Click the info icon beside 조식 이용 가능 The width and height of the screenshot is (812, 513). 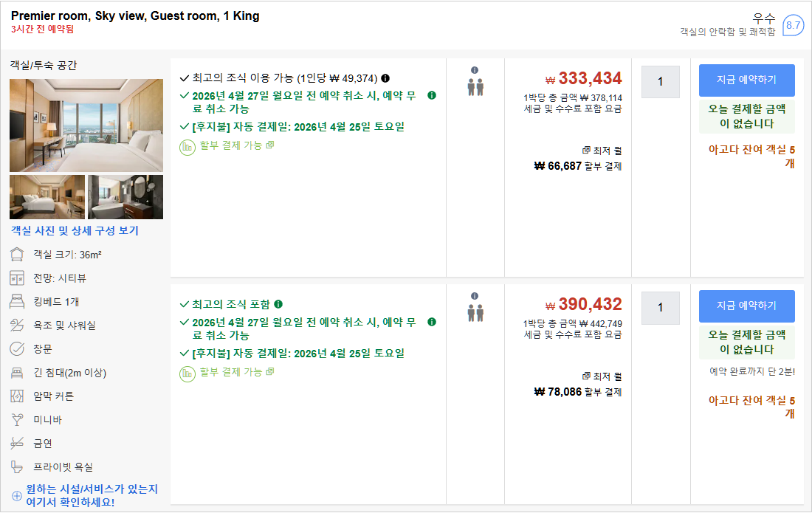coord(385,78)
